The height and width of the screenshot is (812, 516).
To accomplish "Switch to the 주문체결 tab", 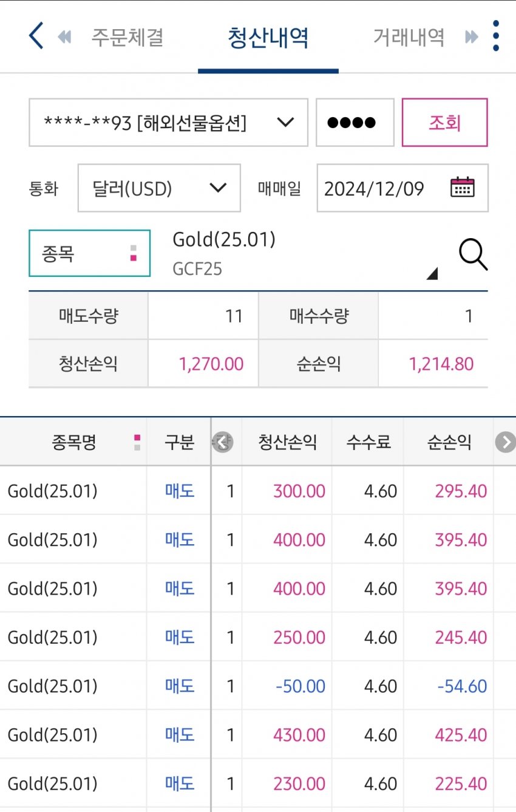I will click(127, 37).
